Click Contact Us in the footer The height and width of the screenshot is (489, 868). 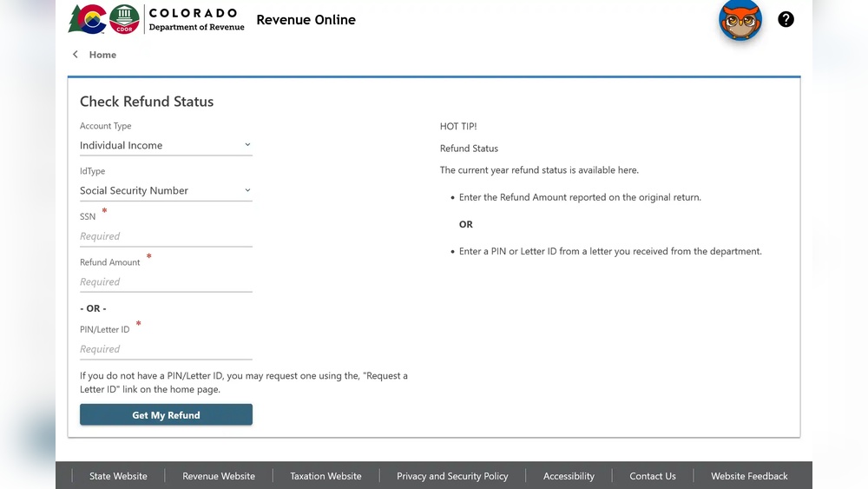pos(653,476)
